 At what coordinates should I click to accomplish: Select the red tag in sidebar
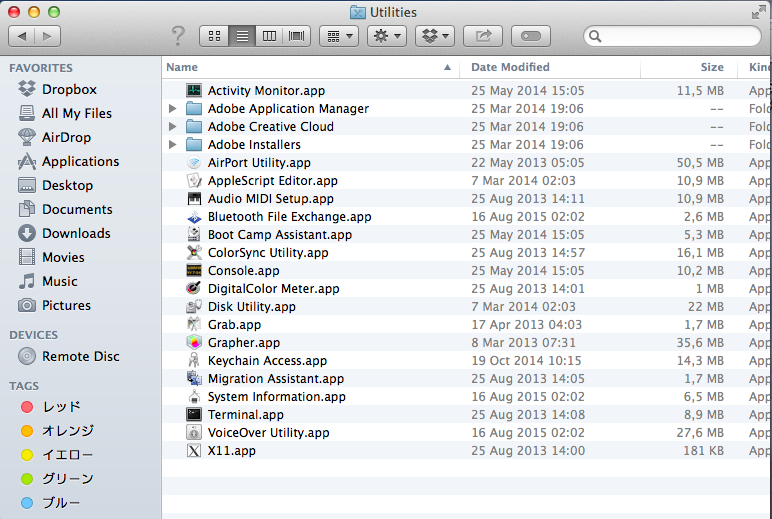point(27,407)
